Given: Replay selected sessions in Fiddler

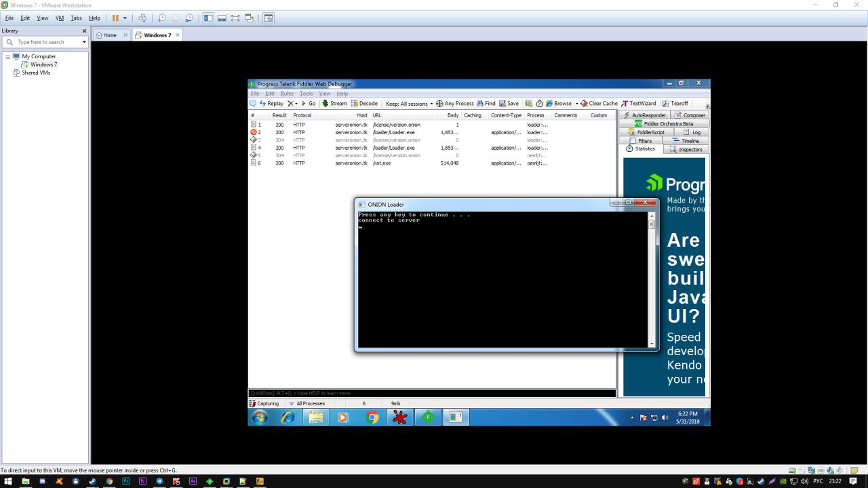Looking at the screenshot, I should click(x=271, y=104).
